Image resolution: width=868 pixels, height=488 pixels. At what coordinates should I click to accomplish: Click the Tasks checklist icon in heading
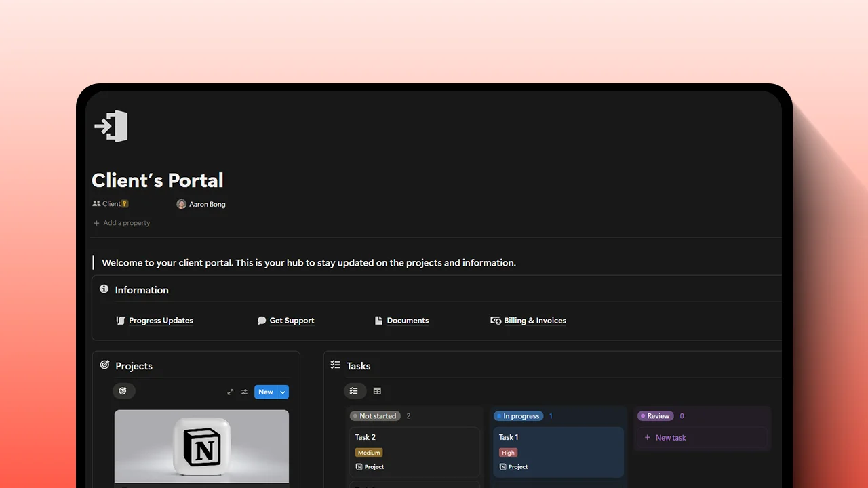point(335,365)
